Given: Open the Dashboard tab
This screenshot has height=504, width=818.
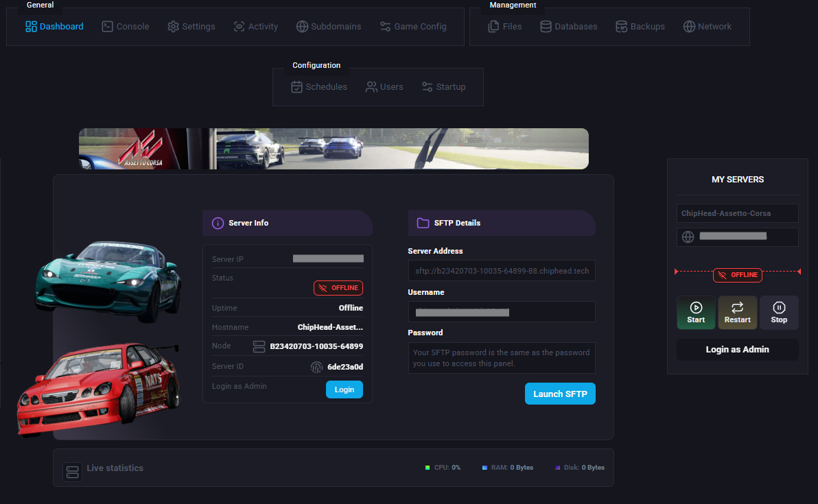Looking at the screenshot, I should 54,27.
